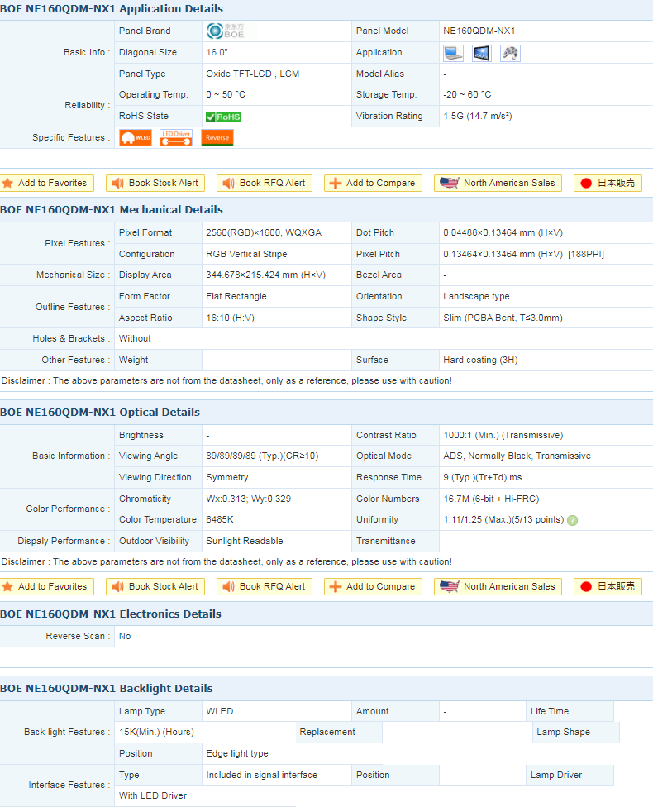653x812 pixels.
Task: Click lower North American Sales button
Action: click(x=498, y=586)
